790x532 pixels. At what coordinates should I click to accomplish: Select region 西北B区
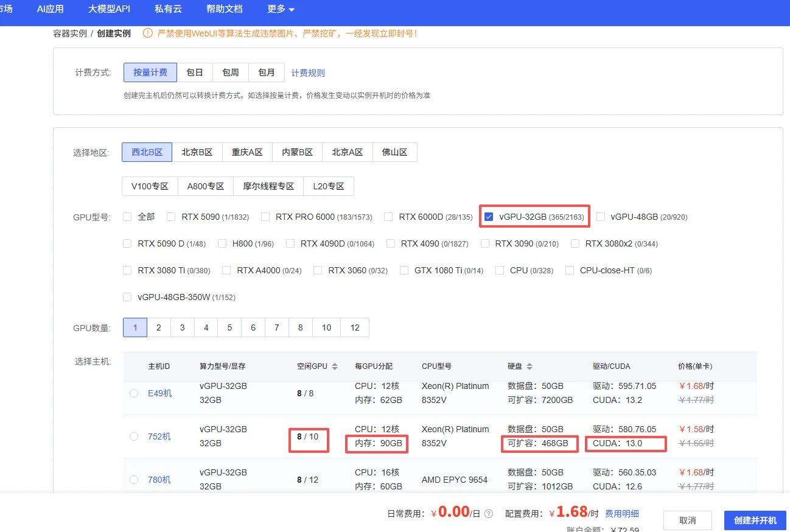147,152
